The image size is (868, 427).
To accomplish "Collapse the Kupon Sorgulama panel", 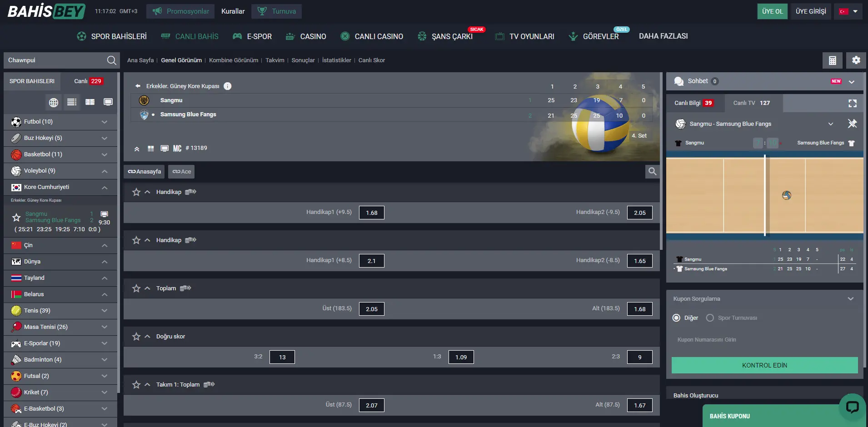I will pos(851,299).
